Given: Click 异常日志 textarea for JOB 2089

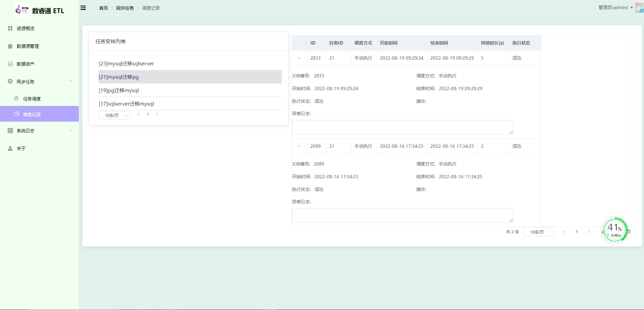Looking at the screenshot, I should coord(402,215).
